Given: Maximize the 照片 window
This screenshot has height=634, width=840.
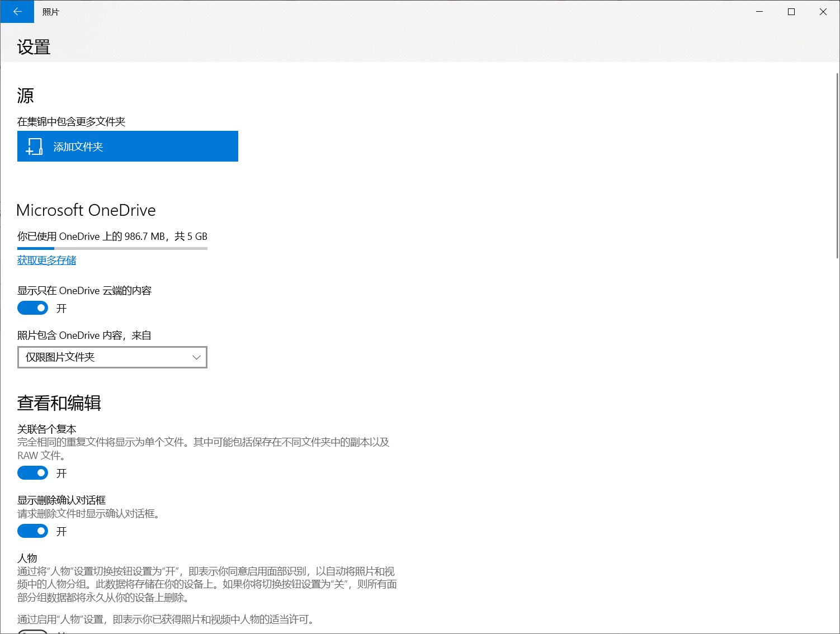Looking at the screenshot, I should [791, 12].
